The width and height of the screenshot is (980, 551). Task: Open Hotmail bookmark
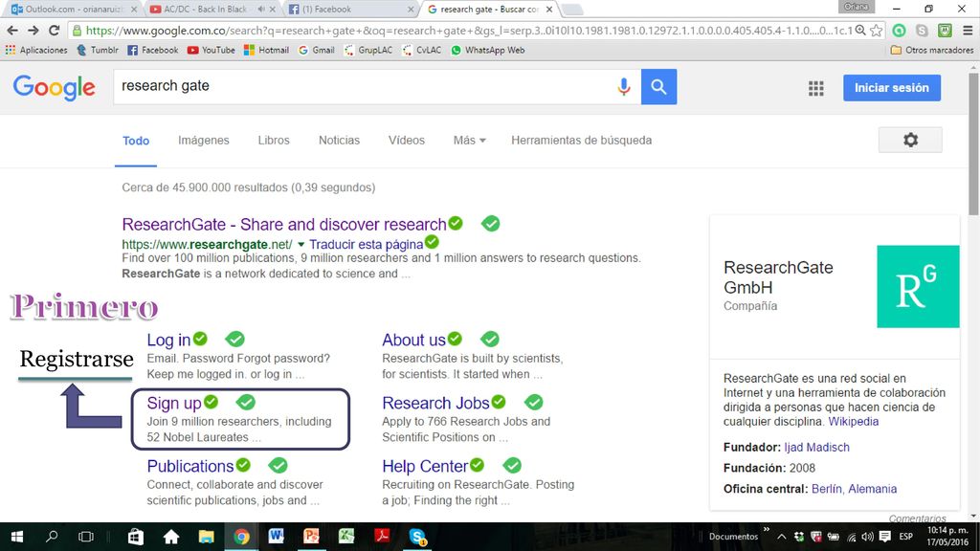pyautogui.click(x=266, y=50)
